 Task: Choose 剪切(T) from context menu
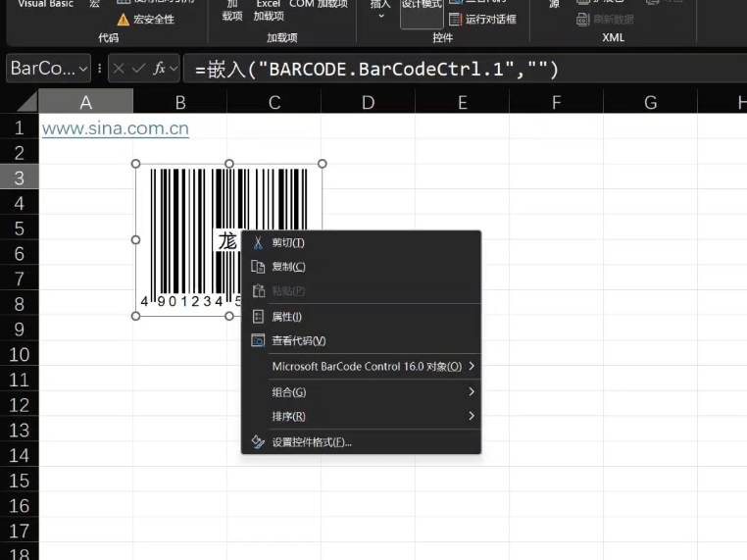[x=361, y=242]
